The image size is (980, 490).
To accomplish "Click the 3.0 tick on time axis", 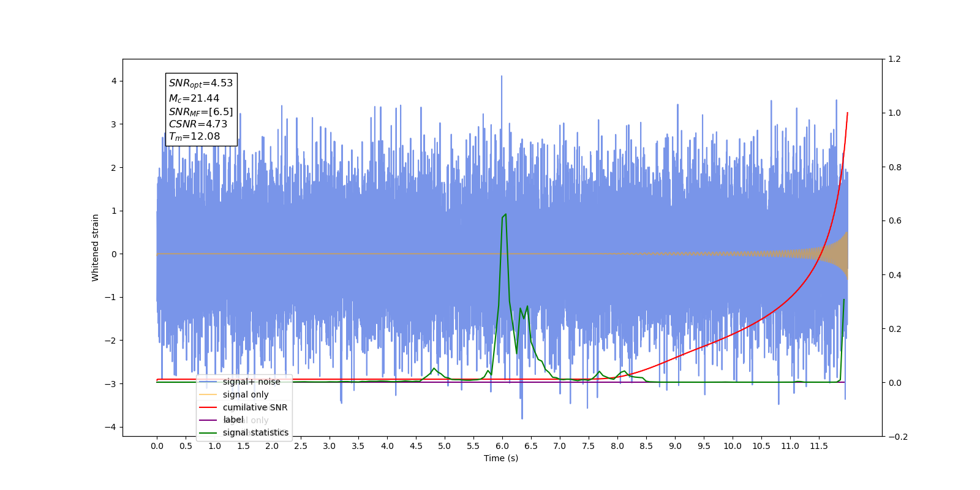I will (330, 446).
